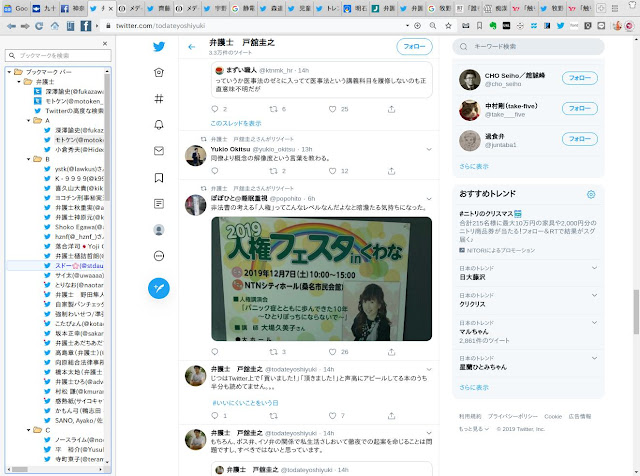The height and width of the screenshot is (476, 640).
Task: Open the SANO, Ayako bookmark
Action: coord(74,420)
